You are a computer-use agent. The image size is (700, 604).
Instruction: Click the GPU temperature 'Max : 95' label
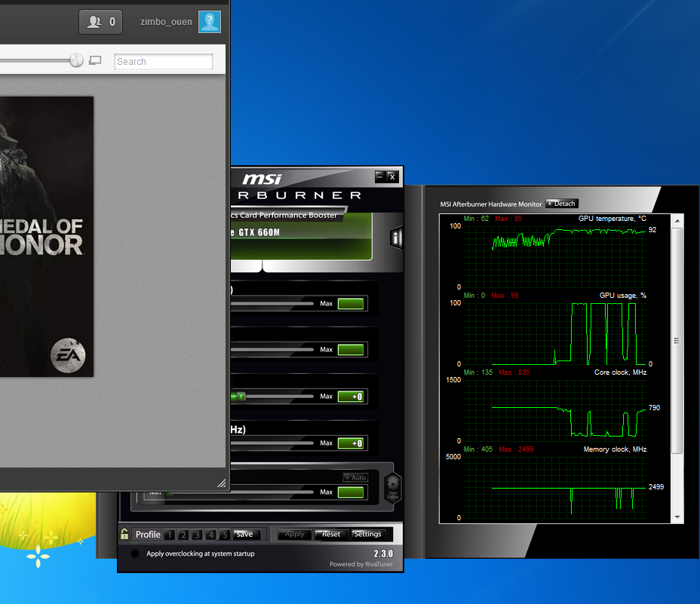[508, 218]
